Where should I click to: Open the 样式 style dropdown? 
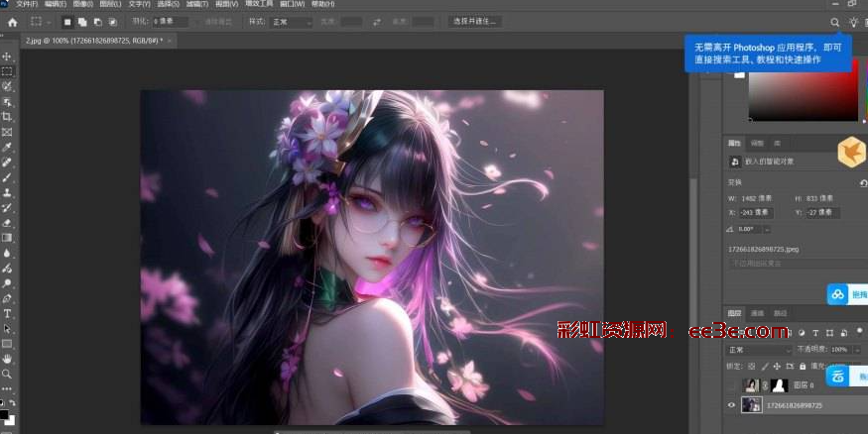pos(293,21)
